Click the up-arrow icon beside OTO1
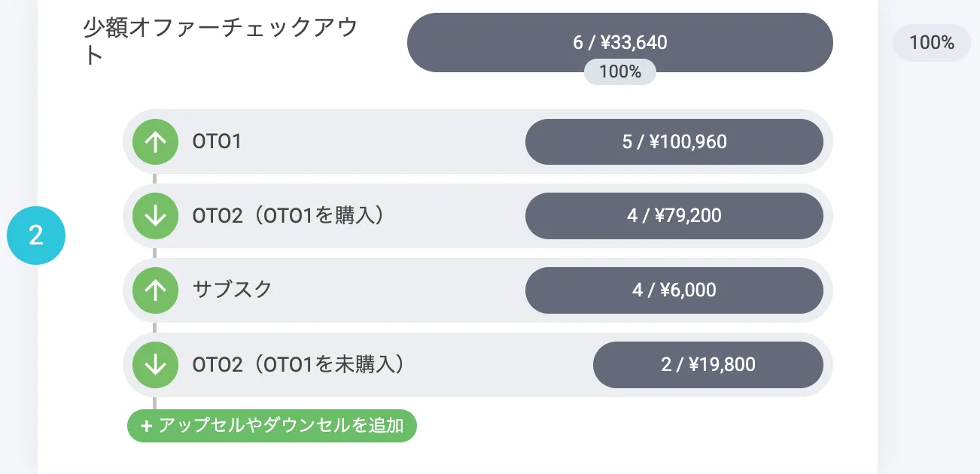Screen dimensions: 980x474 pos(155,142)
